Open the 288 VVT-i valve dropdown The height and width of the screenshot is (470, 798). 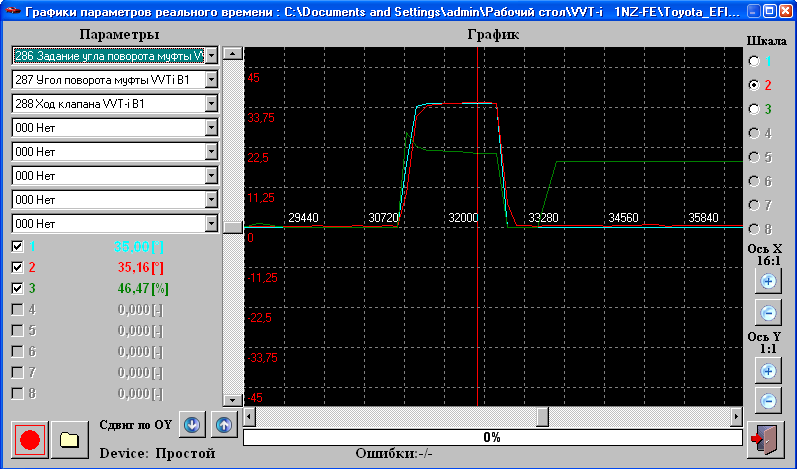tap(211, 103)
